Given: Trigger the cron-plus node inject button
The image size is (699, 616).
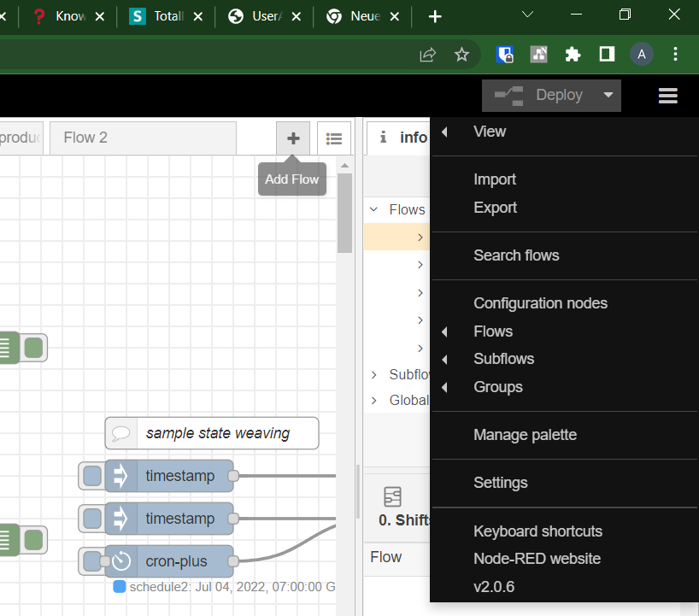Looking at the screenshot, I should (x=91, y=561).
